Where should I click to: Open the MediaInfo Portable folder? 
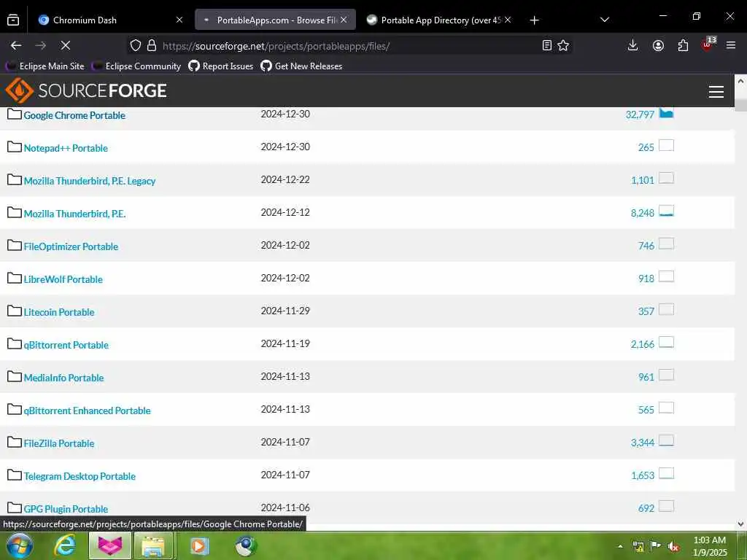click(x=64, y=378)
